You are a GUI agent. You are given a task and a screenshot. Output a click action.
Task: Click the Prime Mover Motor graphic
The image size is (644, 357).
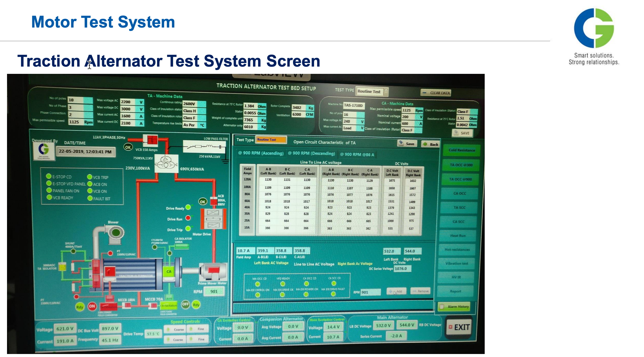[213, 272]
